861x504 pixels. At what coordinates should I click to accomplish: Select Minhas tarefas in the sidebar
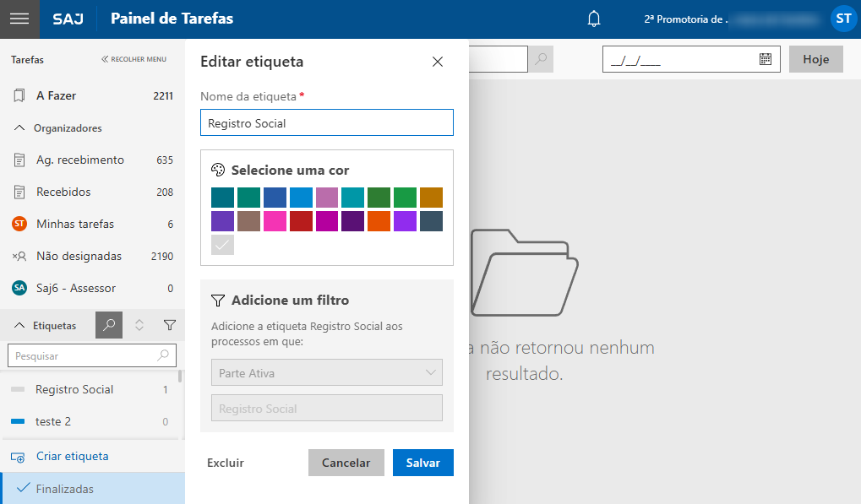tap(74, 224)
